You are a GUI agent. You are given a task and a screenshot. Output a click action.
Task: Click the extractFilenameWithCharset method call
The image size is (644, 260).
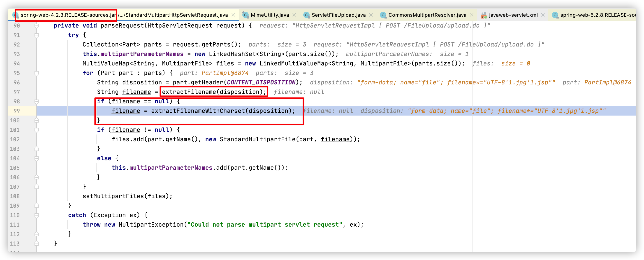click(198, 111)
